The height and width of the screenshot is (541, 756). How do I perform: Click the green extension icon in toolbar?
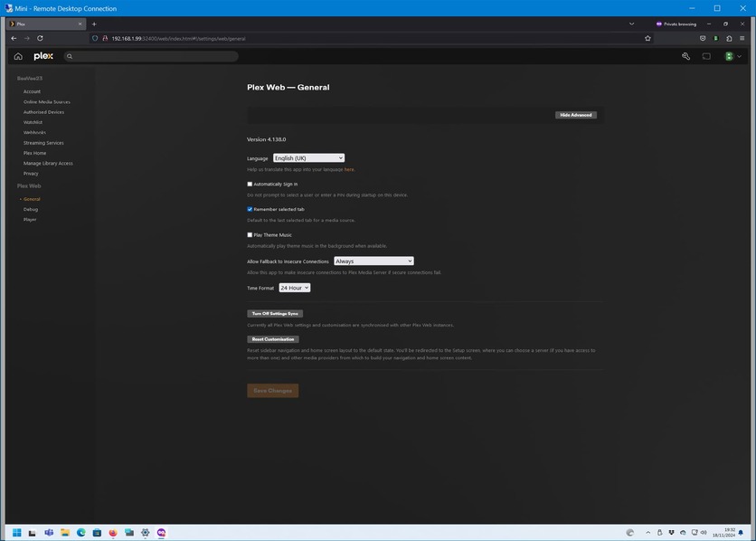[716, 38]
